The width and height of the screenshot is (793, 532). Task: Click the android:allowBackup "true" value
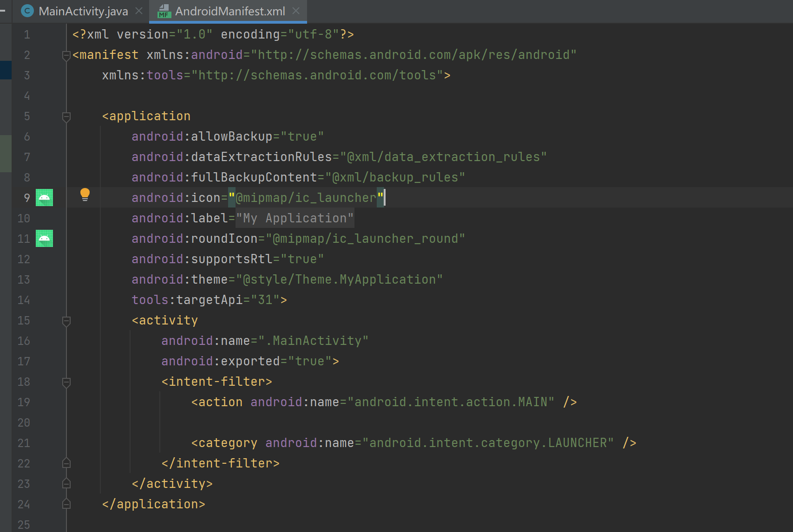[x=302, y=136]
